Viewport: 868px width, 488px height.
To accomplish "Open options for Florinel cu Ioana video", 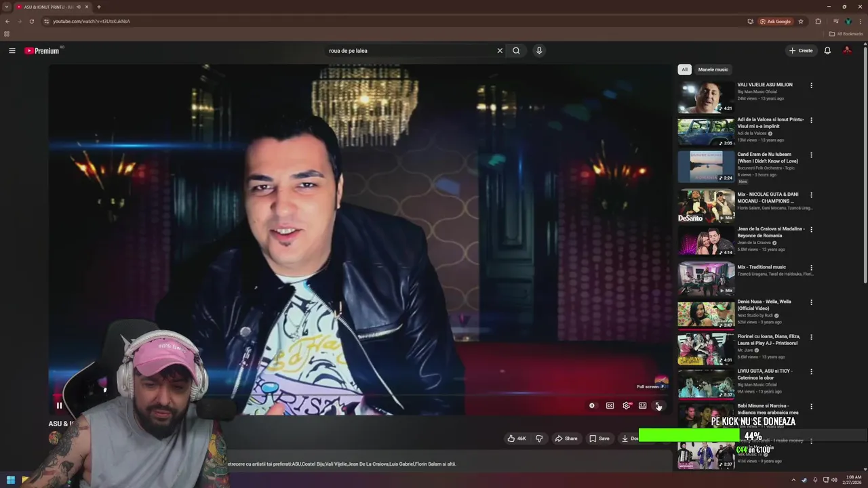I will tap(811, 337).
